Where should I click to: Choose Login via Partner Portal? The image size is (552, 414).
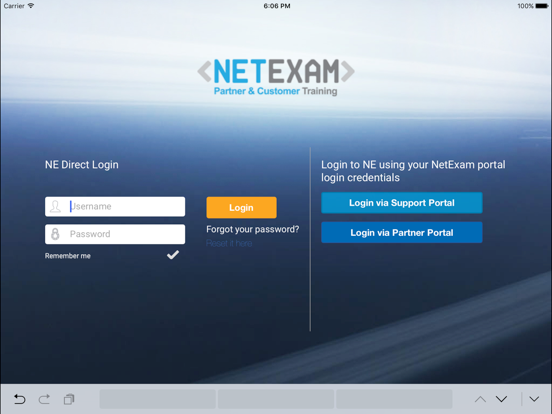click(402, 232)
